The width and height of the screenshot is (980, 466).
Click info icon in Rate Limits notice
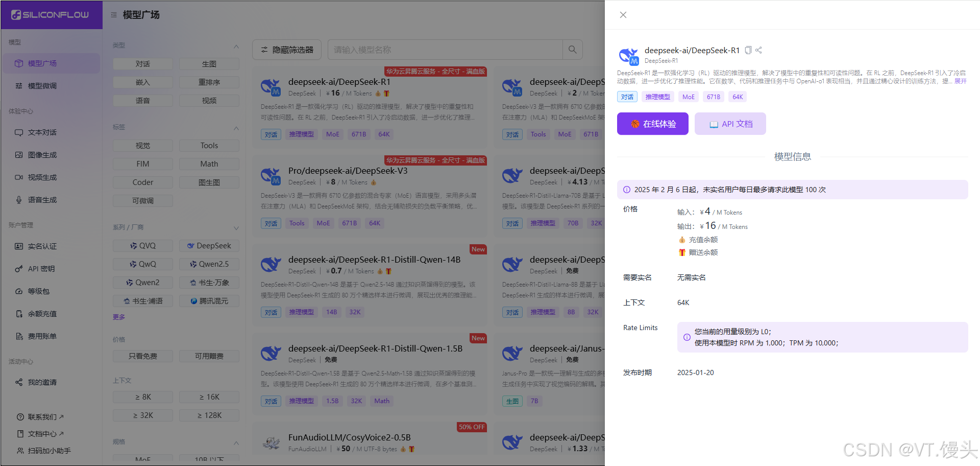(x=687, y=337)
